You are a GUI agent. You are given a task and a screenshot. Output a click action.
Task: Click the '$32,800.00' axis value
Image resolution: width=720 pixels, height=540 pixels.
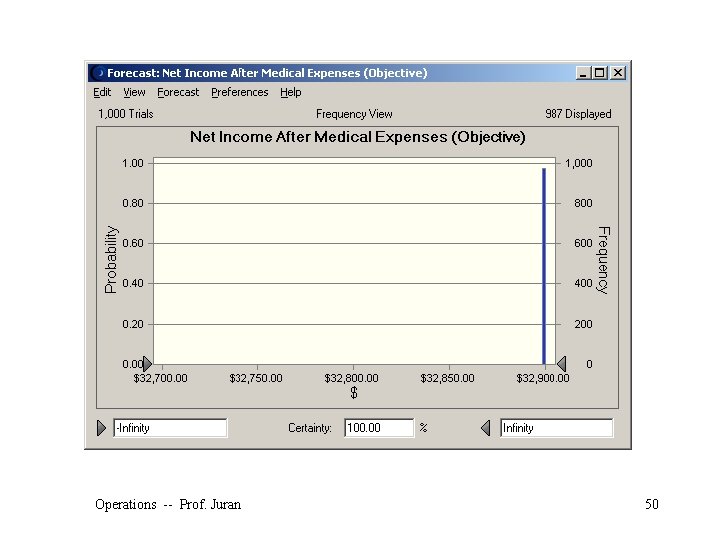tap(351, 378)
